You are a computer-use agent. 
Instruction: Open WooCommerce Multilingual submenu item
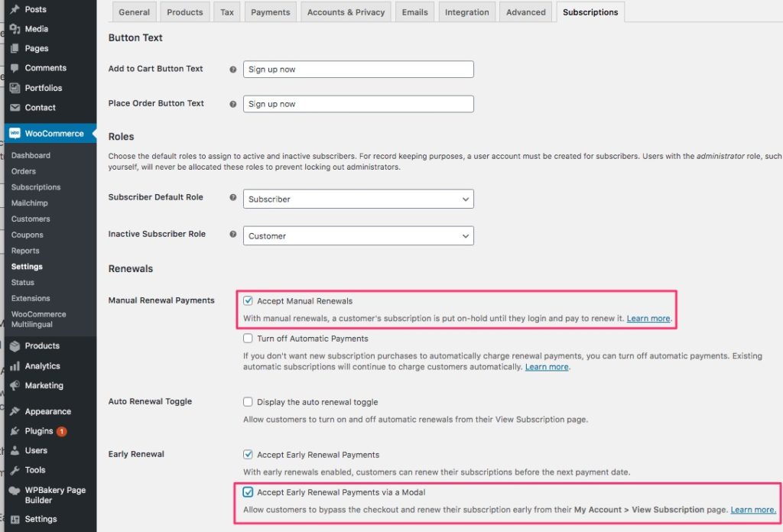(x=38, y=320)
